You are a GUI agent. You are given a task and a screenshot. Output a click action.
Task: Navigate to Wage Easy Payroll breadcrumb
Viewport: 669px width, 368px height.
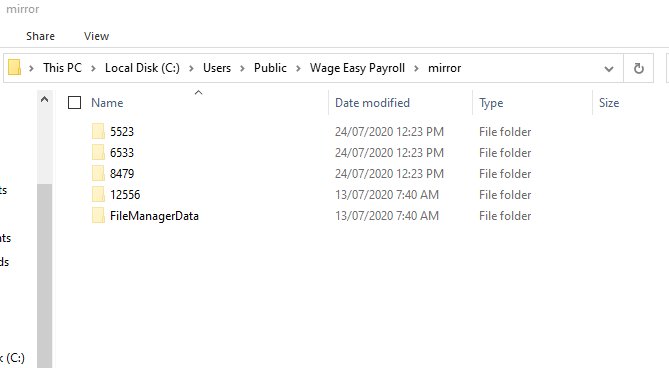[x=357, y=68]
